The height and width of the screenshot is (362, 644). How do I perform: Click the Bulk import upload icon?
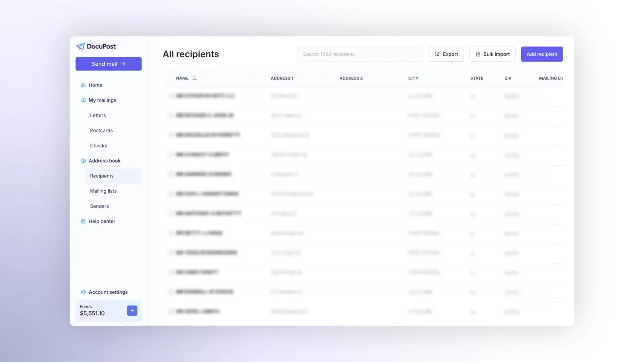(478, 54)
